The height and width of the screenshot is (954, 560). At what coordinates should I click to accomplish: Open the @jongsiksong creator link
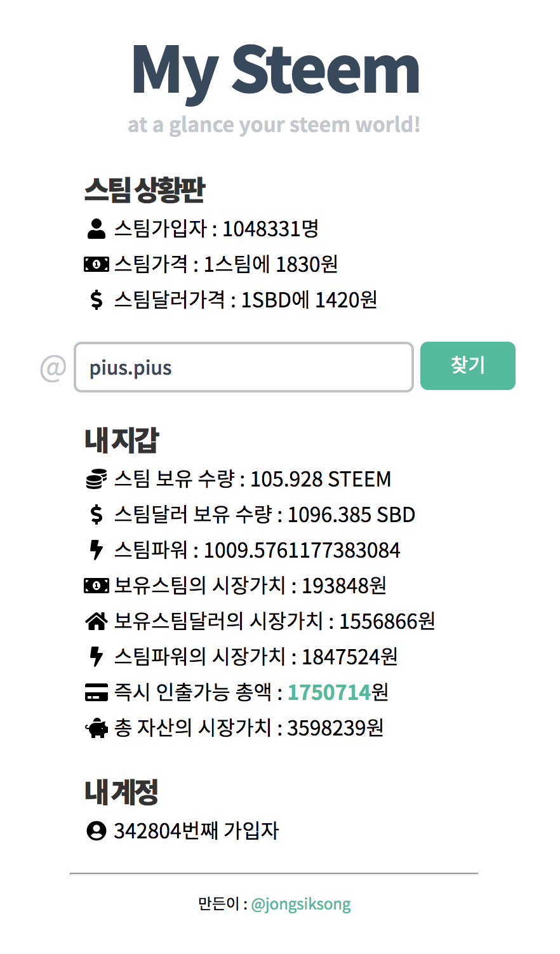301,904
